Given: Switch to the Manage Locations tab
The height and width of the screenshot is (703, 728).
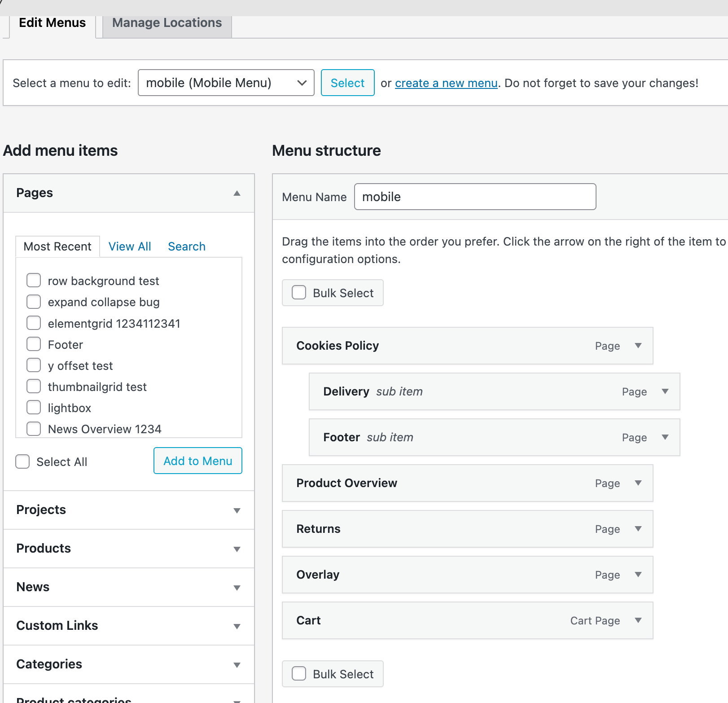Looking at the screenshot, I should (167, 23).
